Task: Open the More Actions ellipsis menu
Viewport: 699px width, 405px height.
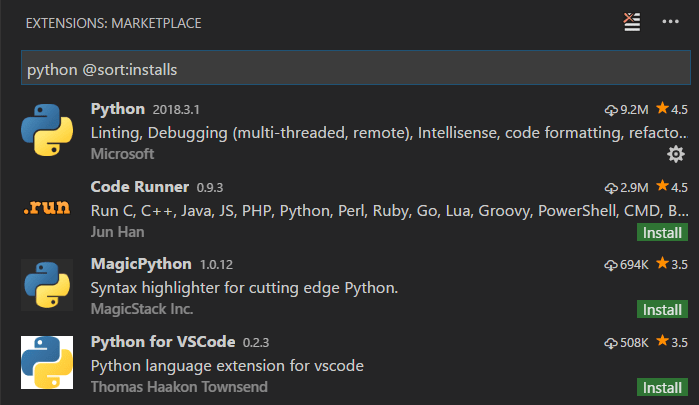Action: [x=669, y=22]
